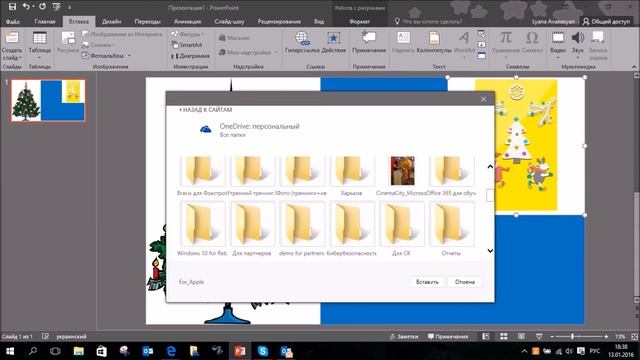The width and height of the screenshot is (640, 360).
Task: Click the Общий доступ (Share) button
Action: point(607,21)
